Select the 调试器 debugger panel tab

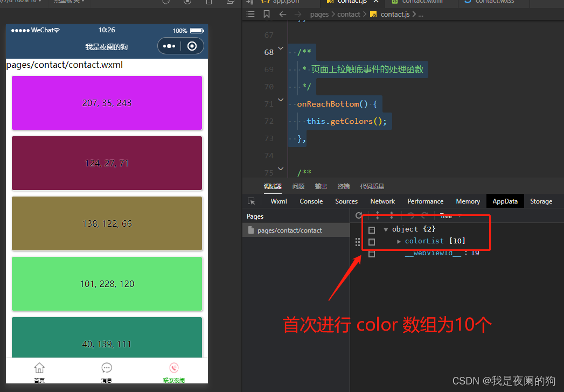(273, 186)
